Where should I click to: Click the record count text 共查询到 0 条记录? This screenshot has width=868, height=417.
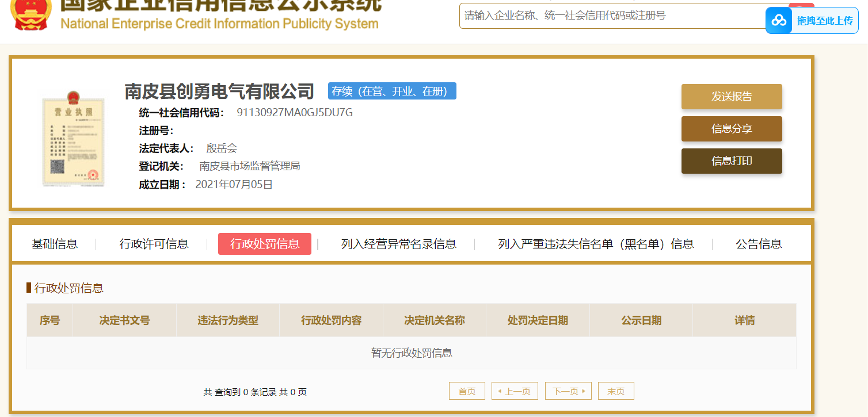tap(240, 392)
